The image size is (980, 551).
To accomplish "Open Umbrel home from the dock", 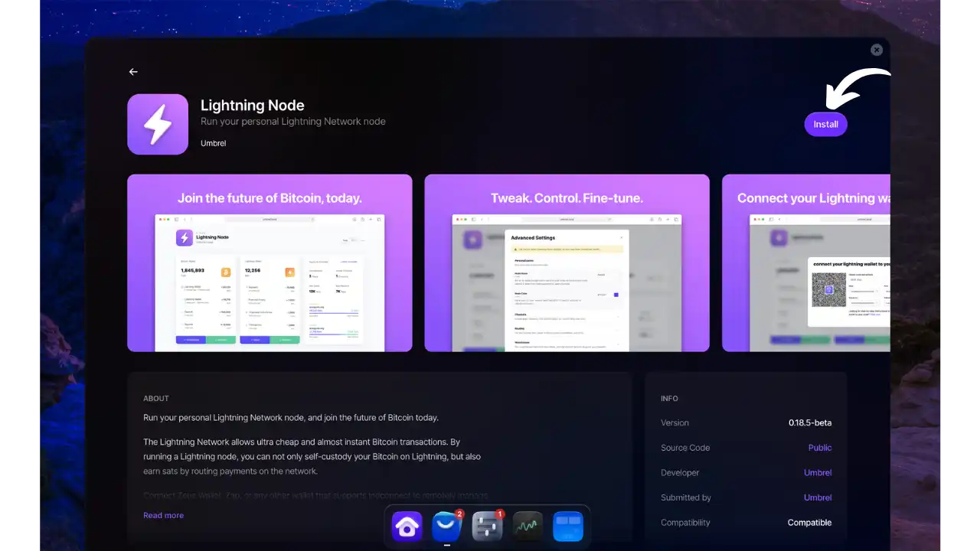I will 407,526.
